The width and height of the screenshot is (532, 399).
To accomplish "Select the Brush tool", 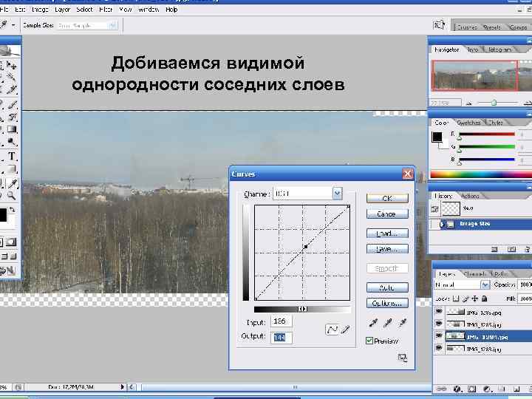I will click(12, 105).
